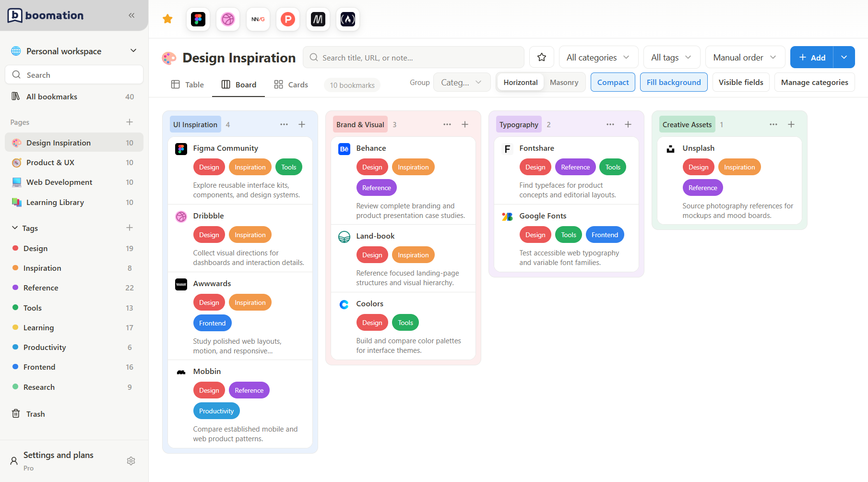The width and height of the screenshot is (868, 482).
Task: Add bookmark to Brand & Visual column
Action: 465,124
